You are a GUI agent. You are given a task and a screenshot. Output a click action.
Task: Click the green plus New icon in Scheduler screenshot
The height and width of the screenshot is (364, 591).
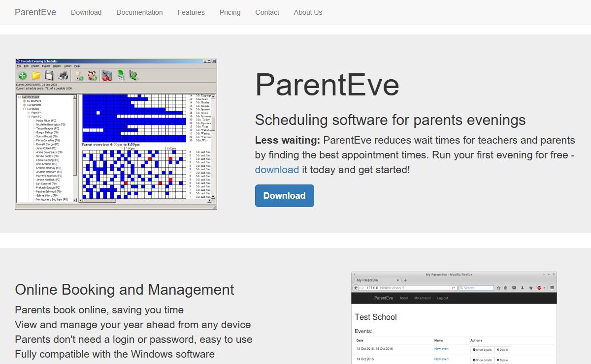click(23, 76)
